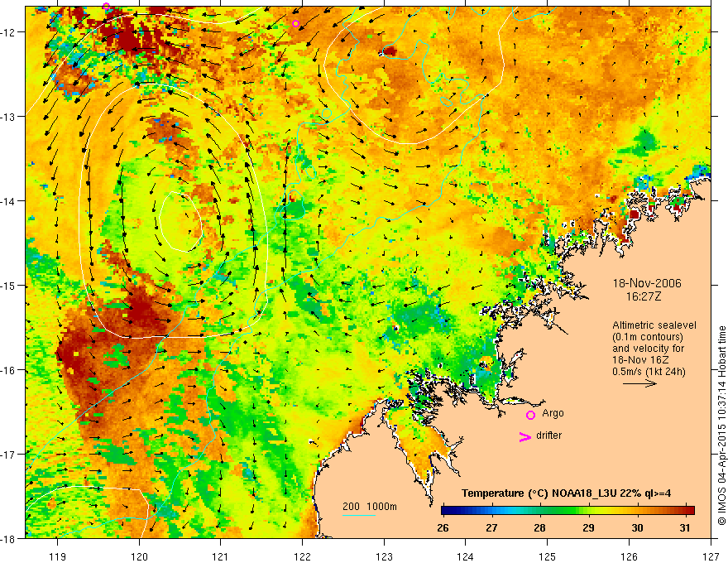Click the colorbar tick label '27'

(491, 527)
